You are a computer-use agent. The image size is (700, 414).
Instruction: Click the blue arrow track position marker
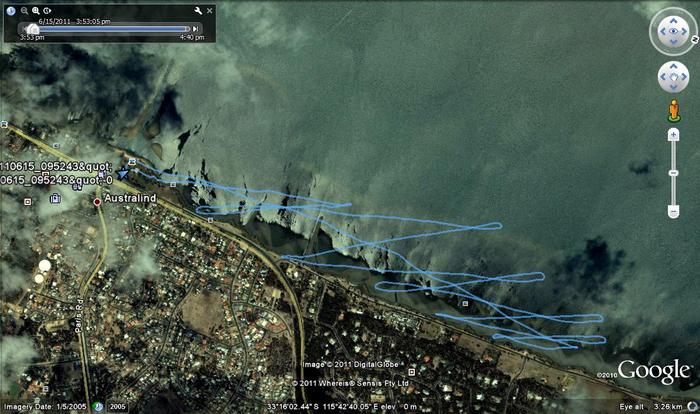click(x=123, y=173)
